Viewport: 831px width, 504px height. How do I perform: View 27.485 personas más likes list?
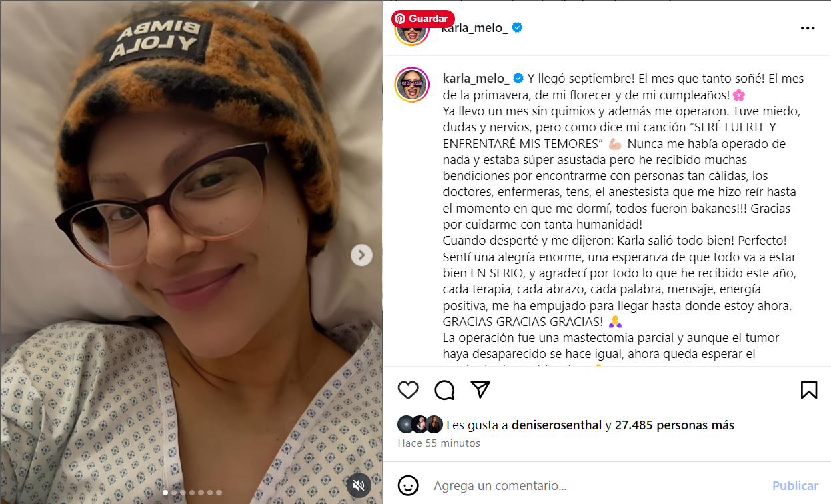click(674, 425)
